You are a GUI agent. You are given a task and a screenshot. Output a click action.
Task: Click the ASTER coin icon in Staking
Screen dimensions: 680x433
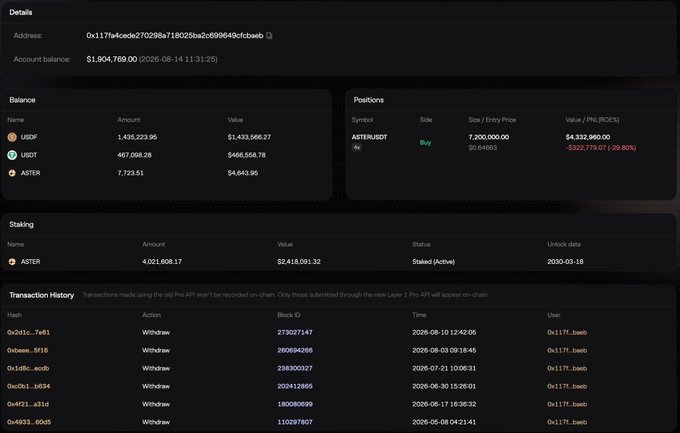[x=12, y=262]
